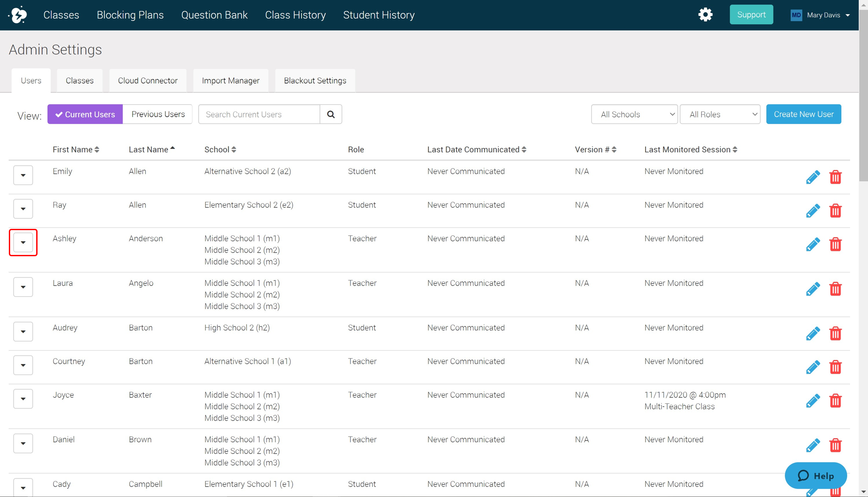Edit Joyce Baxter via pencil icon

(812, 401)
